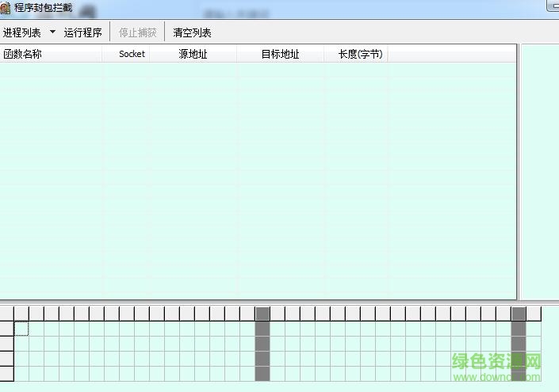Click the Socket column header
This screenshot has height=392, width=559.
(x=126, y=54)
